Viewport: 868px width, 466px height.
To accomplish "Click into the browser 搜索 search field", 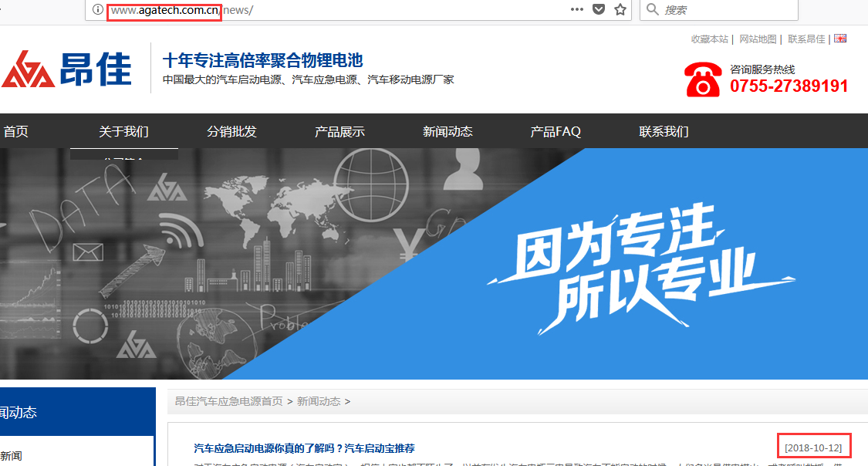I will click(x=725, y=9).
